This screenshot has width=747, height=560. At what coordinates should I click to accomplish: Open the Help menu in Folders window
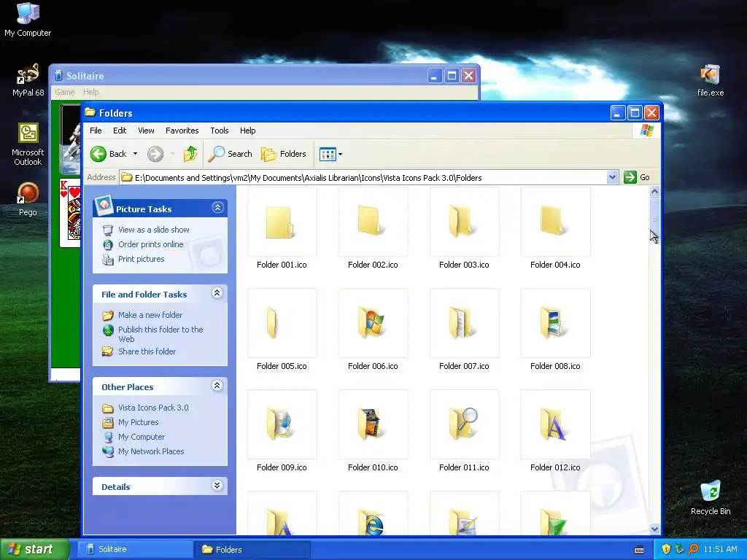[x=248, y=131]
